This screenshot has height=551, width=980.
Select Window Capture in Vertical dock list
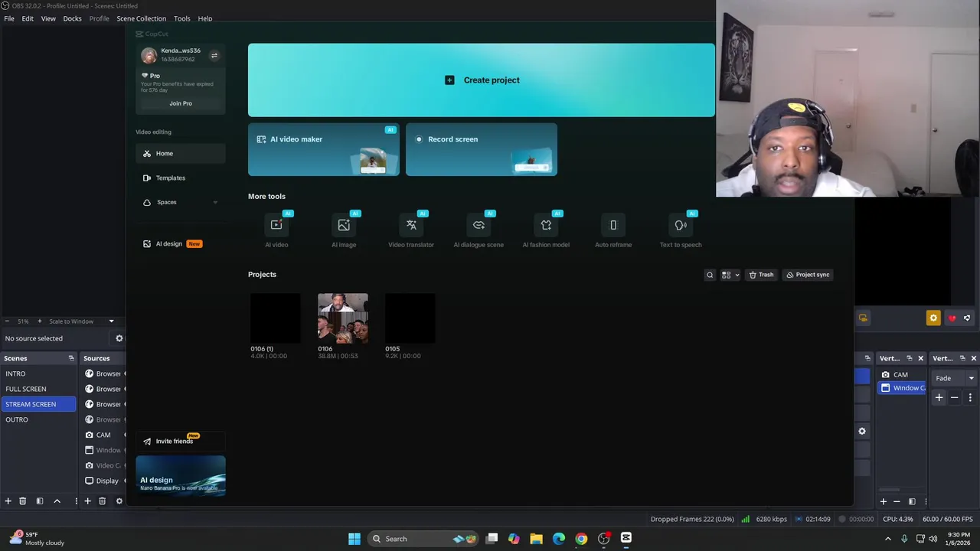click(902, 388)
